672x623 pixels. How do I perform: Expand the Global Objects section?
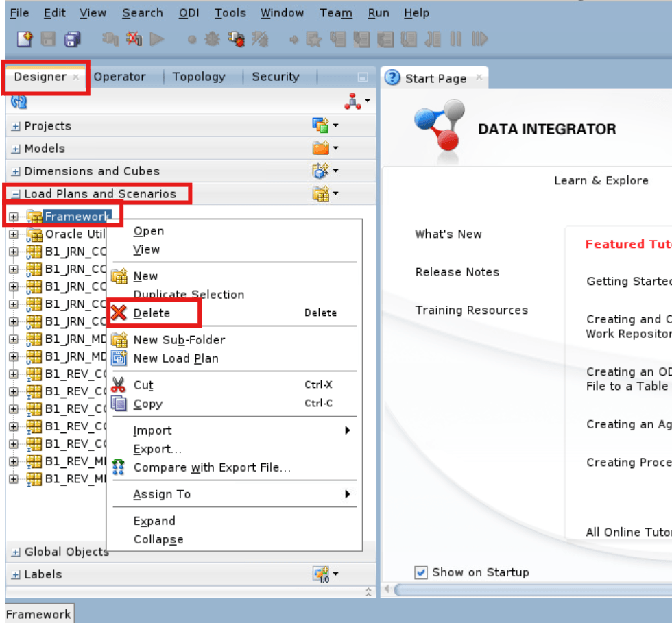15,551
